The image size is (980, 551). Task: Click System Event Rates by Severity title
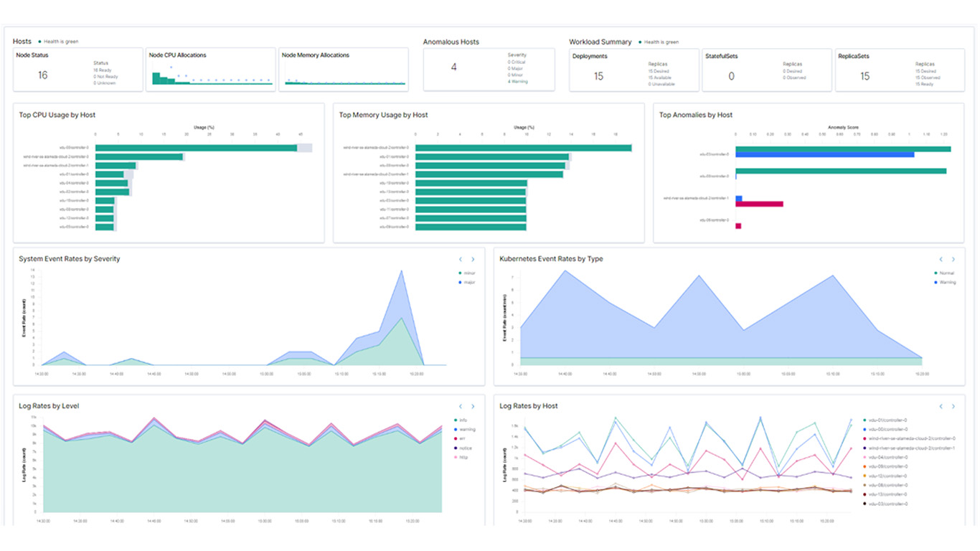[x=70, y=259]
